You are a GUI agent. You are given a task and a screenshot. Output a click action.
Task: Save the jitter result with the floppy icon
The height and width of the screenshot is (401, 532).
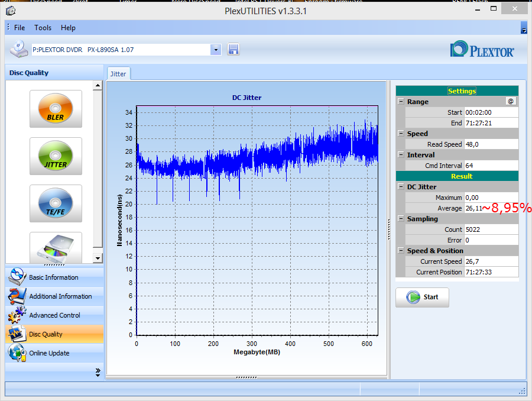233,50
